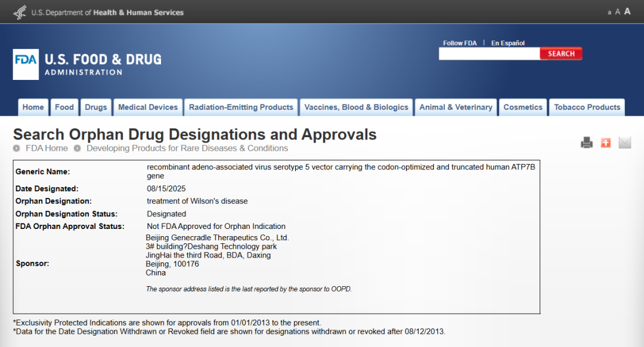Viewport: 644px width, 347px height.
Task: Click the red share plus icon
Action: tap(605, 142)
